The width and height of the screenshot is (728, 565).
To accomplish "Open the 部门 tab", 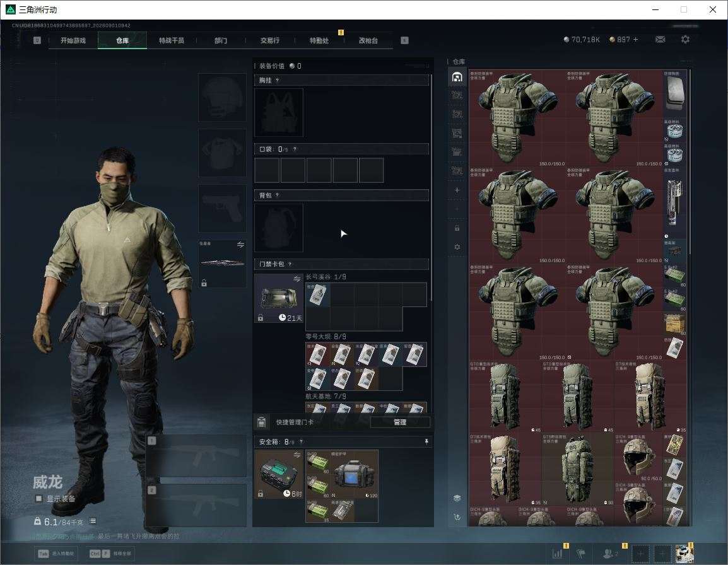I will [221, 40].
